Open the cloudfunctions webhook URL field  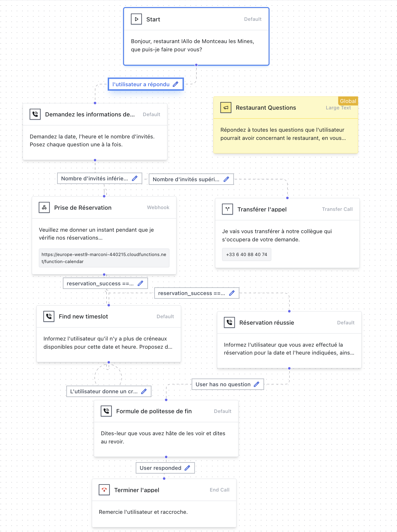[x=104, y=258]
